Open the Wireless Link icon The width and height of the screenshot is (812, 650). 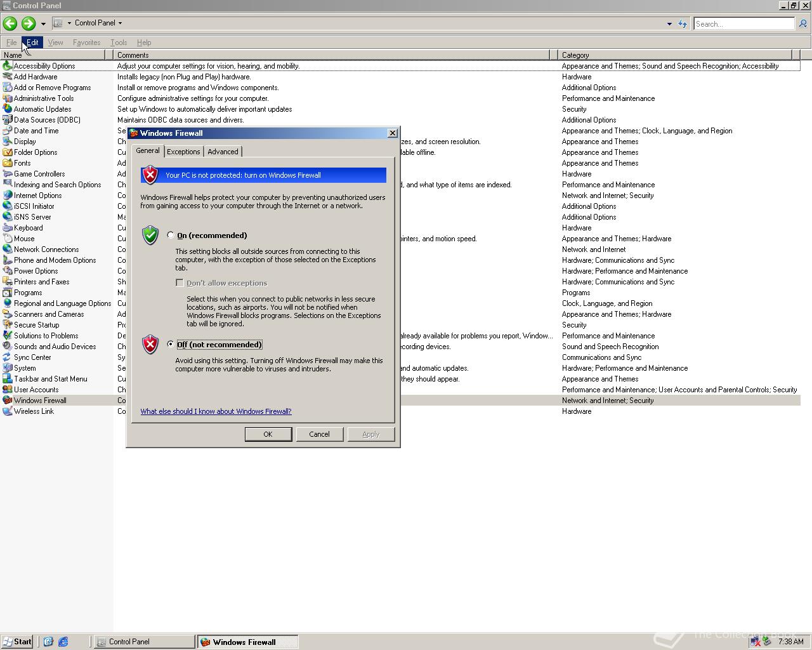point(8,411)
